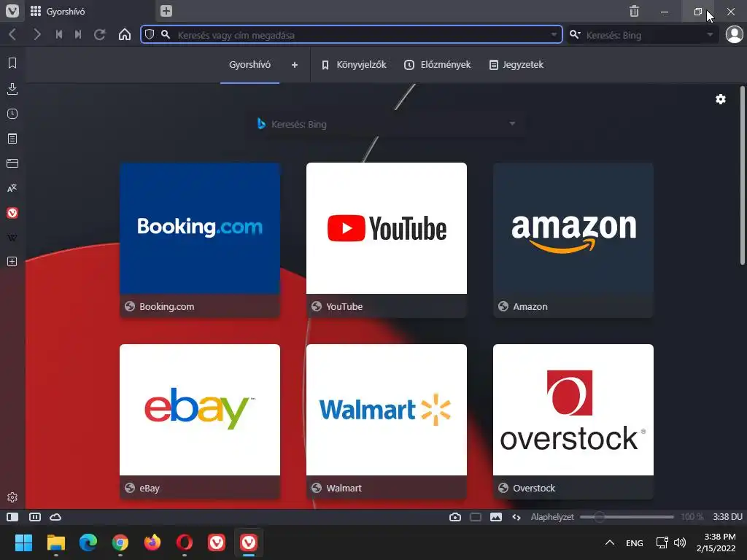Launch File Explorer from taskbar
The height and width of the screenshot is (560, 747).
[x=55, y=542]
